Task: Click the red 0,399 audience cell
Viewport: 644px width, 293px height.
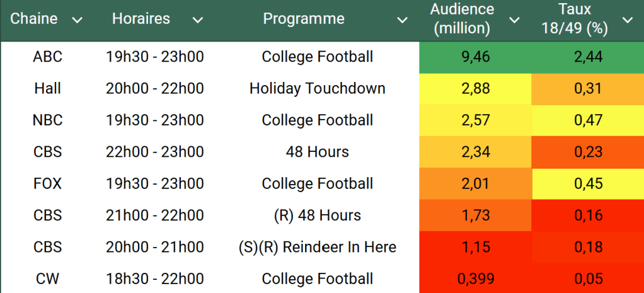Action: point(475,279)
